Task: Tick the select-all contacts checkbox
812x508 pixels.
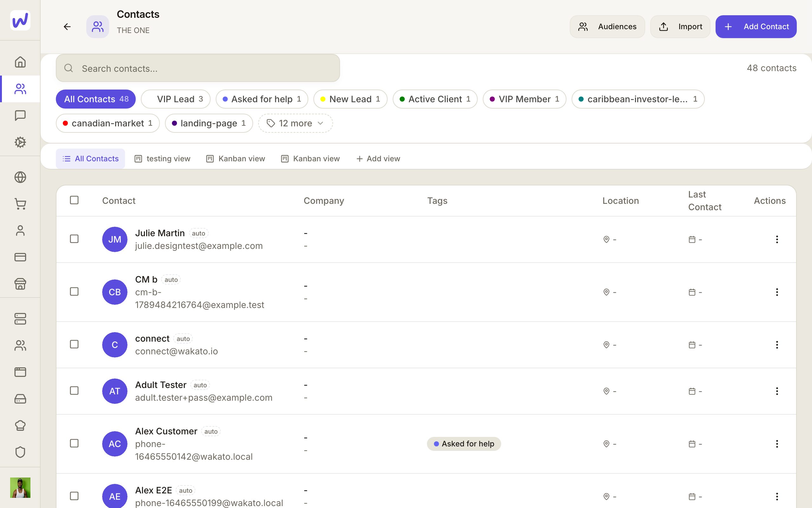Action: [74, 200]
